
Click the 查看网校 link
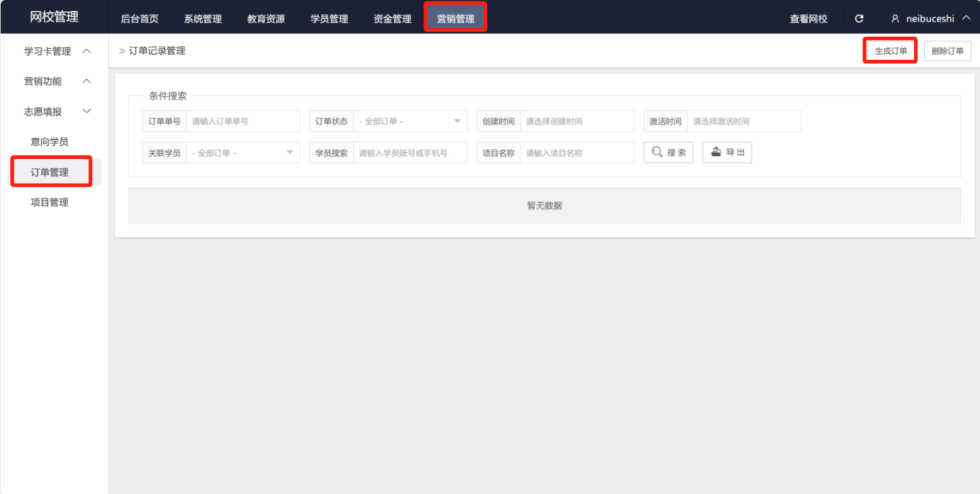(809, 19)
